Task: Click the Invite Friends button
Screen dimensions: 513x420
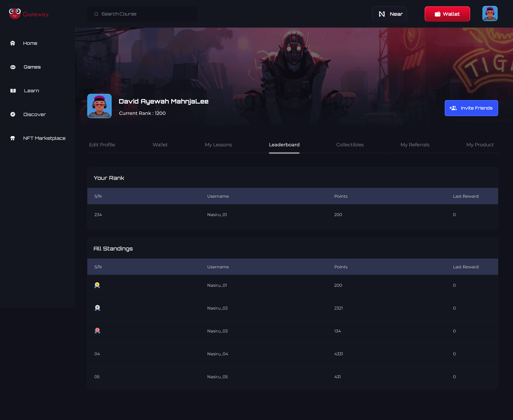Action: coord(471,108)
